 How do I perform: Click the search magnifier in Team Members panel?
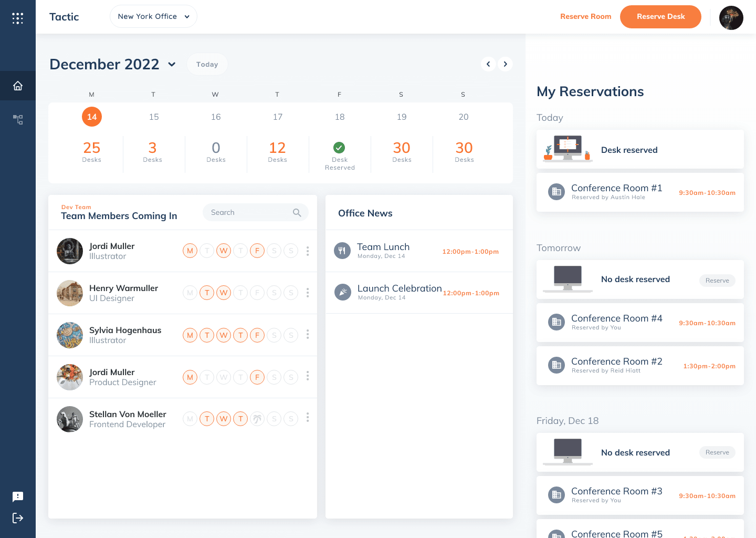(297, 212)
